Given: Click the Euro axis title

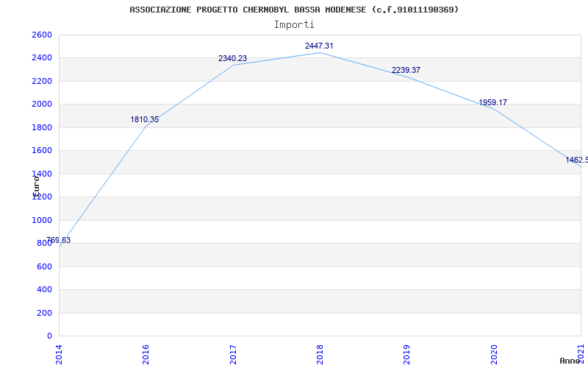Looking at the screenshot, I should pyautogui.click(x=36, y=187).
